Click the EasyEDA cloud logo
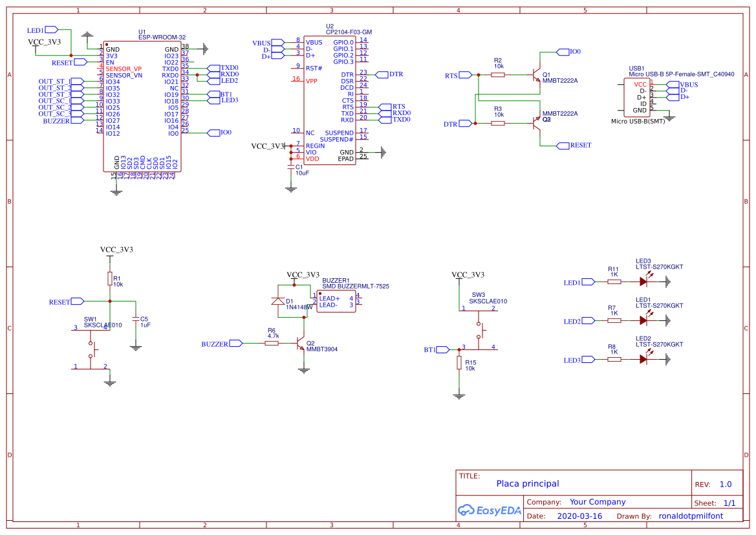The image size is (756, 535). pos(466,510)
